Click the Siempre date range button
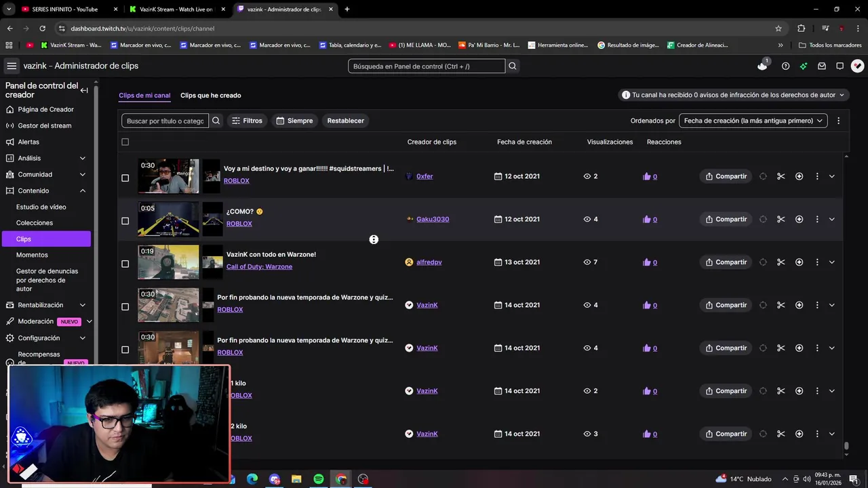Screen dimensions: 868x488 (x=294, y=121)
